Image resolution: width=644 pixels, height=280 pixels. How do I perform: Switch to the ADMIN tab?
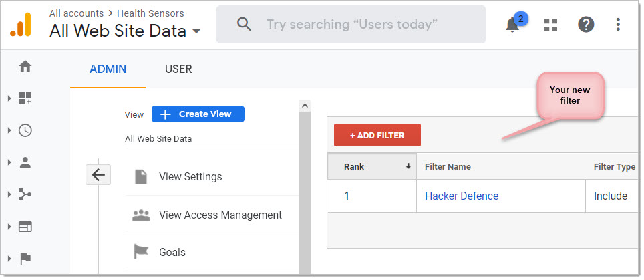[108, 69]
